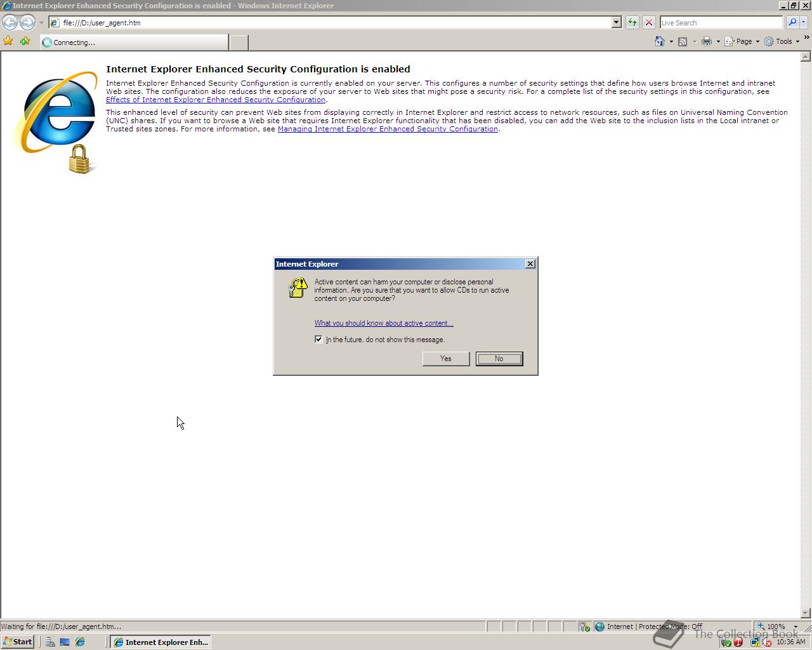
Task: Click into the Live Search box
Action: coord(721,22)
